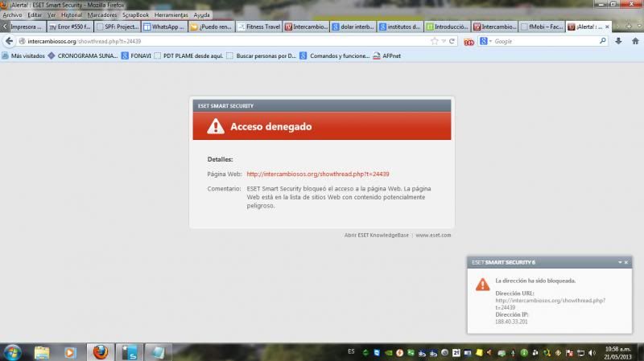Viewport: 644px width, 361px height.
Task: Open the Google search engine dropdown
Action: (485, 41)
